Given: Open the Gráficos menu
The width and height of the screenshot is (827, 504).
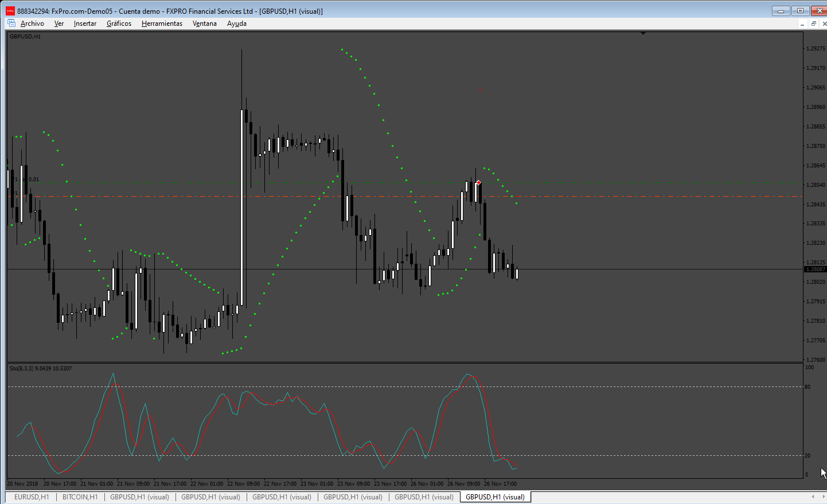Looking at the screenshot, I should tap(119, 24).
